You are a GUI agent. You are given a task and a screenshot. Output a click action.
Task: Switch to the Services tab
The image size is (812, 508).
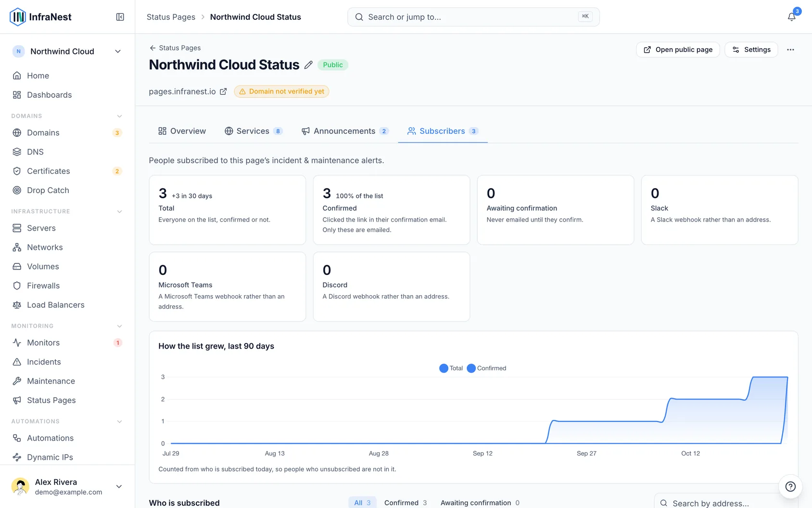tap(254, 131)
